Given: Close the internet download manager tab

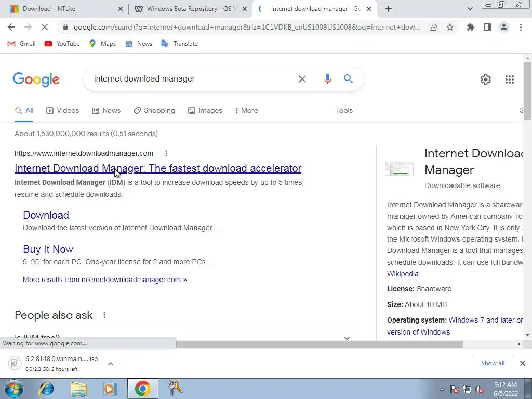Looking at the screenshot, I should (369, 9).
